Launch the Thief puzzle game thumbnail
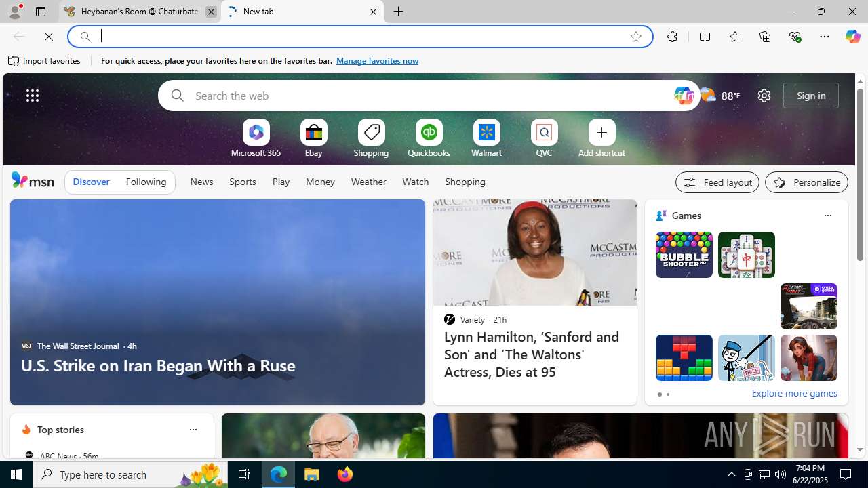868x488 pixels. pos(746,358)
